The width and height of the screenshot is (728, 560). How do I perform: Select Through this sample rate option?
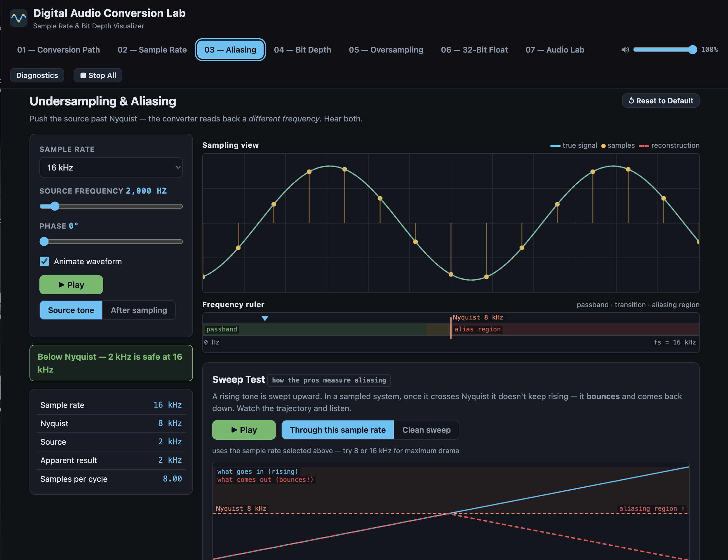point(337,430)
